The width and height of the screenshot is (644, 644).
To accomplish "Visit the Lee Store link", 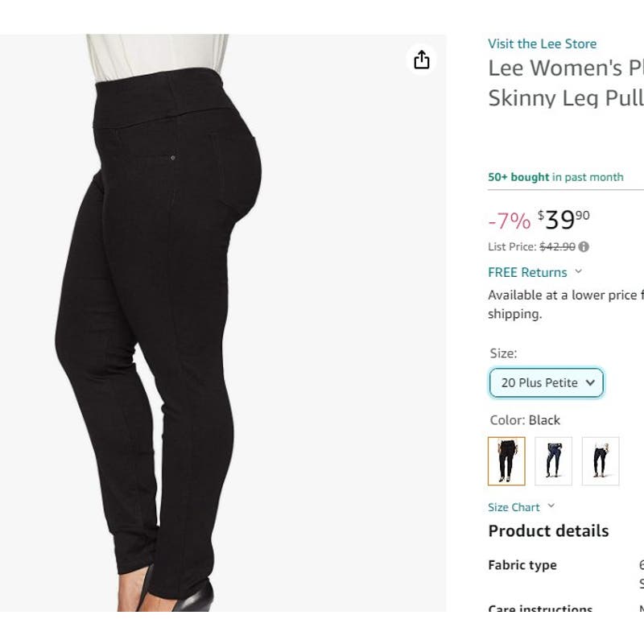I will pos(542,43).
